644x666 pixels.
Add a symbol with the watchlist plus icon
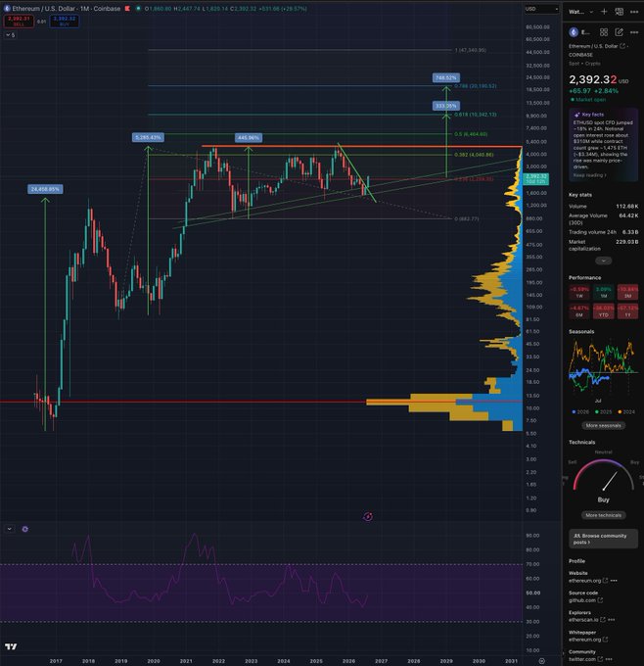604,12
